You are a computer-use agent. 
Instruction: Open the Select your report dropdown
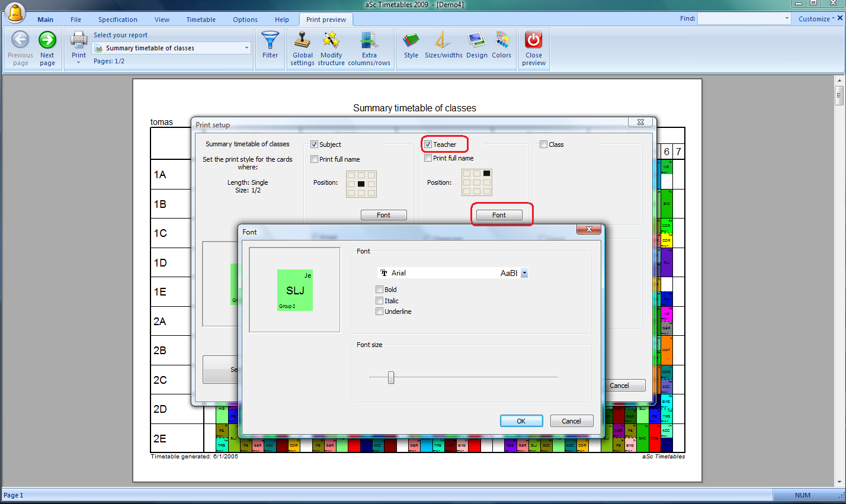point(246,48)
